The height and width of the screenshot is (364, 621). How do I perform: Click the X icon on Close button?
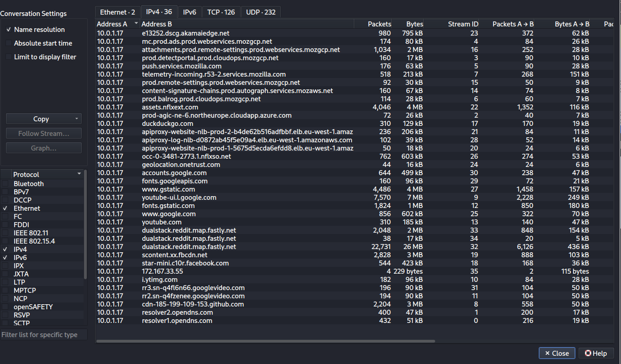pos(547,353)
